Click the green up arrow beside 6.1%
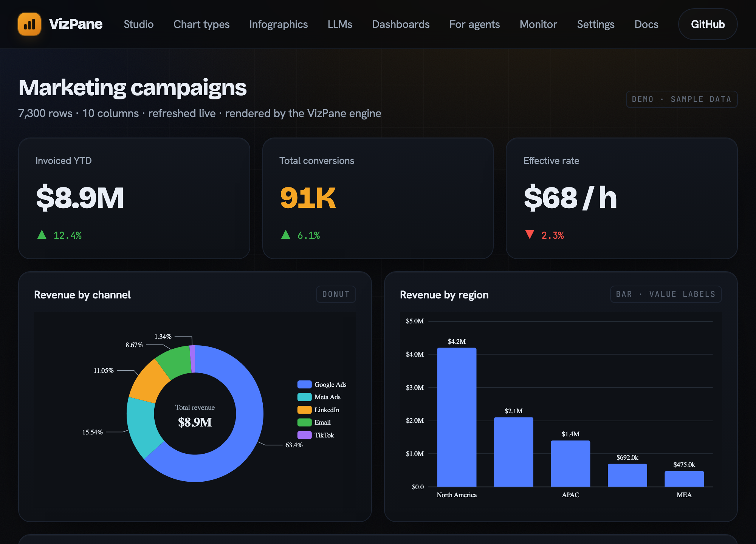This screenshot has width=756, height=544. (x=286, y=235)
